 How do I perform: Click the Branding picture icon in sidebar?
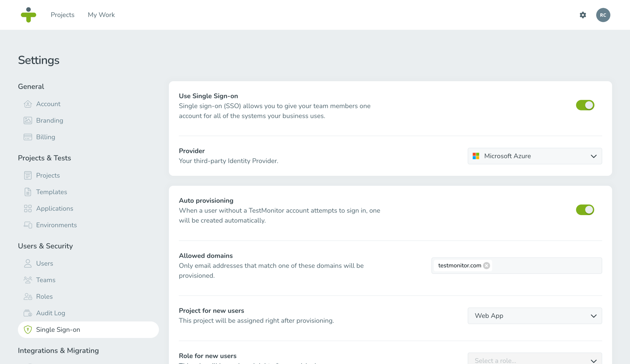click(28, 120)
